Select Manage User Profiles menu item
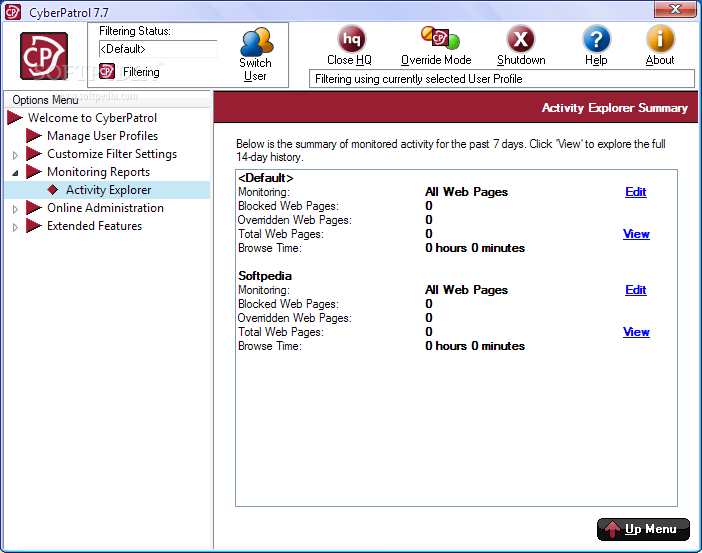702x553 pixels. (103, 136)
